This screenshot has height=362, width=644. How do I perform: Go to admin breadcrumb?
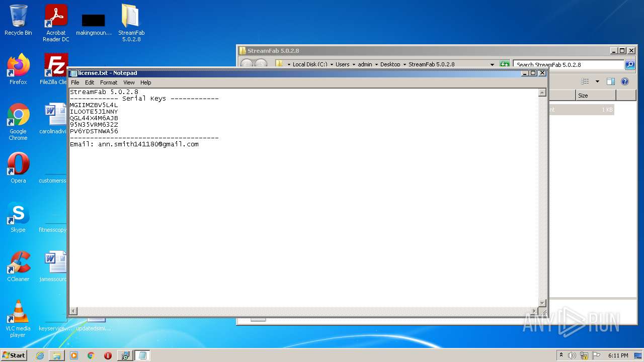click(365, 64)
